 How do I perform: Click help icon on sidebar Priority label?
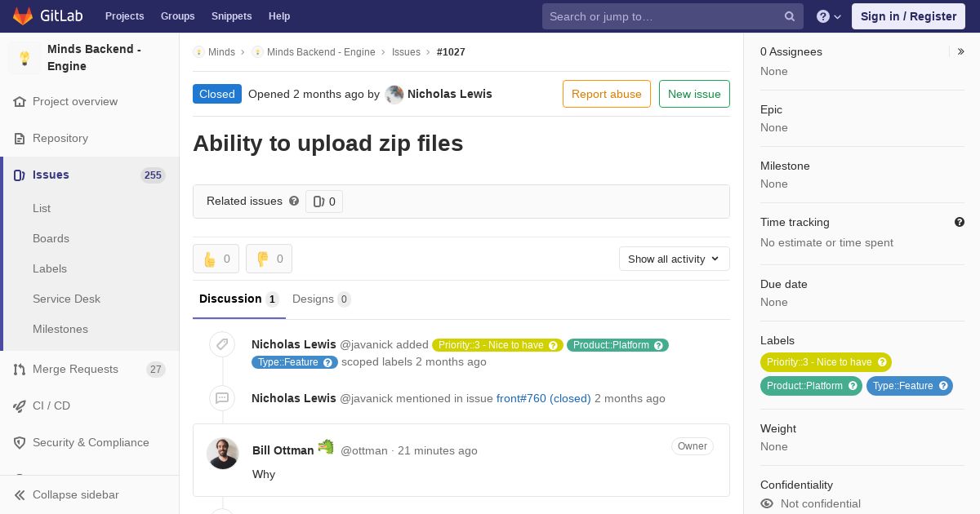(882, 362)
